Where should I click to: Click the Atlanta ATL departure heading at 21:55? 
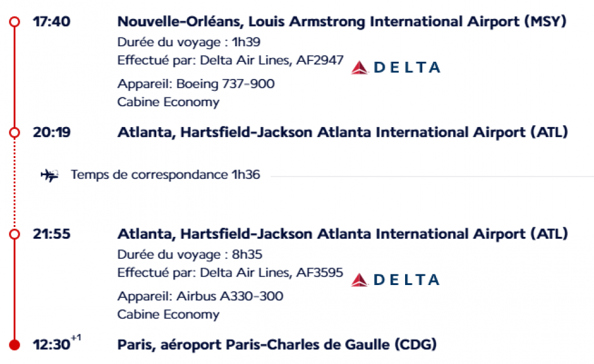click(x=342, y=234)
